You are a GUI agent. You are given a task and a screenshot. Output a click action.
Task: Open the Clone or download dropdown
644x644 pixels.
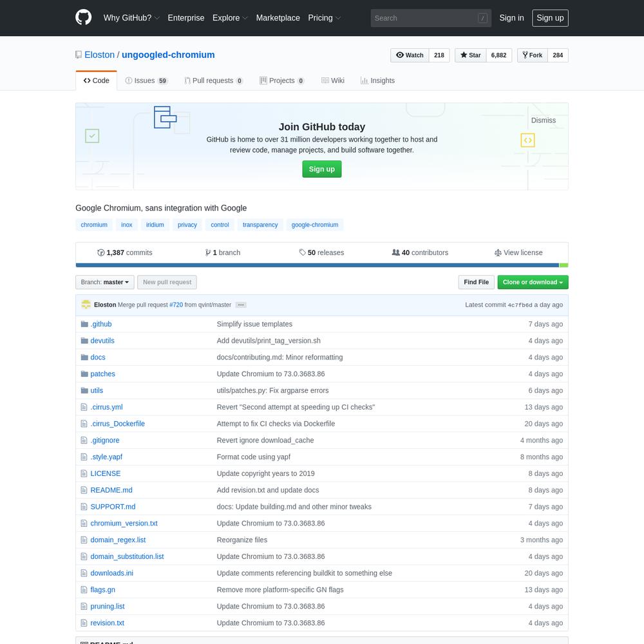pyautogui.click(x=533, y=282)
